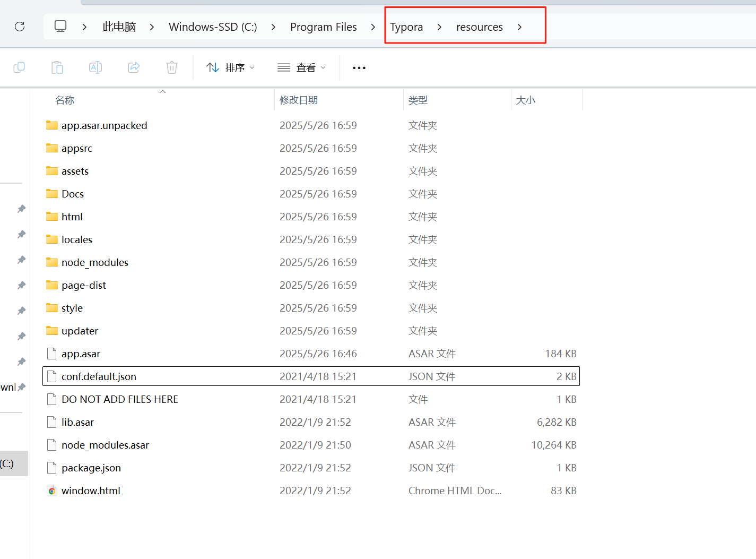This screenshot has width=756, height=559.
Task: Select the app.asar file
Action: point(311,354)
